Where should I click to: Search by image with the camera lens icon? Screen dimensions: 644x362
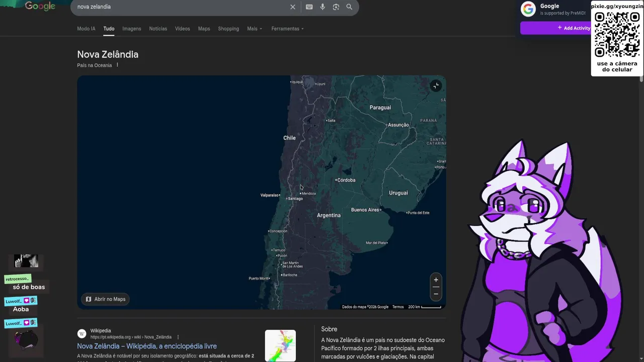[x=336, y=7]
